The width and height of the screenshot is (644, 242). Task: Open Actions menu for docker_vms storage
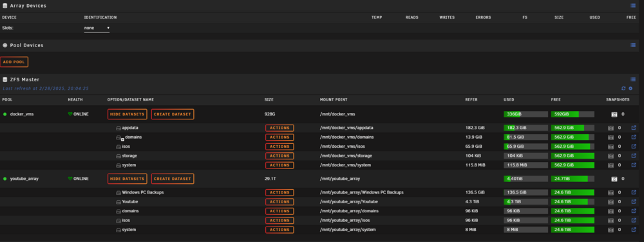[x=279, y=156]
